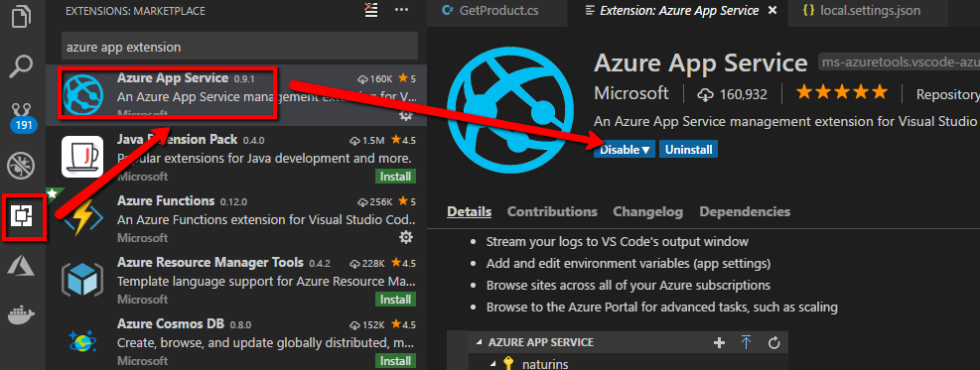Open the Details tab
980x370 pixels.
pos(469,211)
